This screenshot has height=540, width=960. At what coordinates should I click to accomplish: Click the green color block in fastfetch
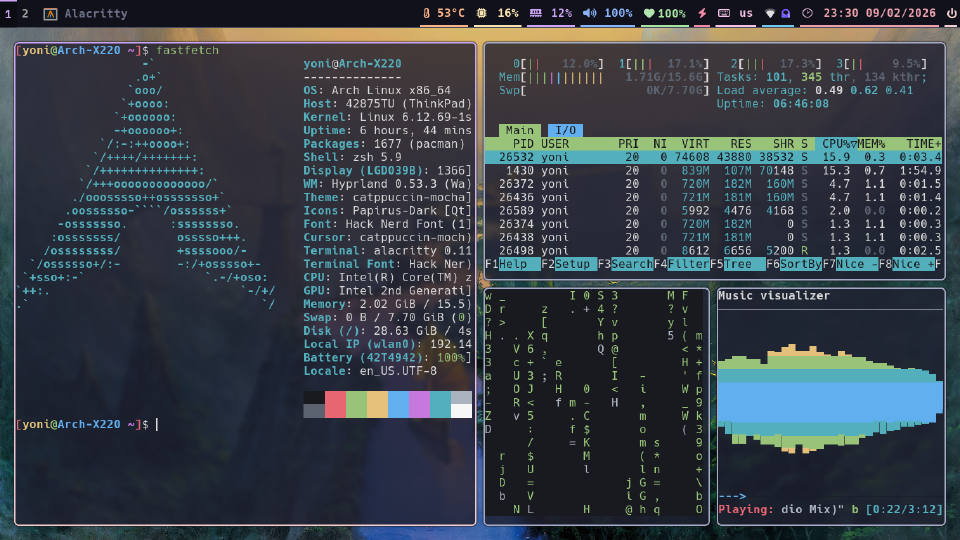tap(356, 405)
